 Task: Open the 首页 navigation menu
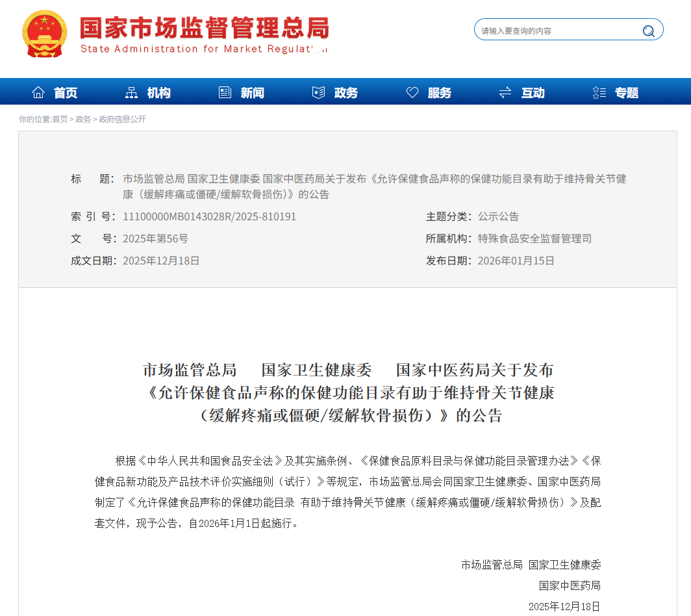(66, 92)
